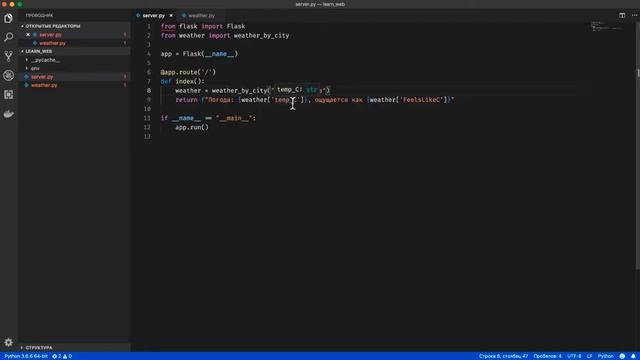Go to line via Строка 8, столбец 47
This screenshot has height=360, width=640.
(x=503, y=356)
